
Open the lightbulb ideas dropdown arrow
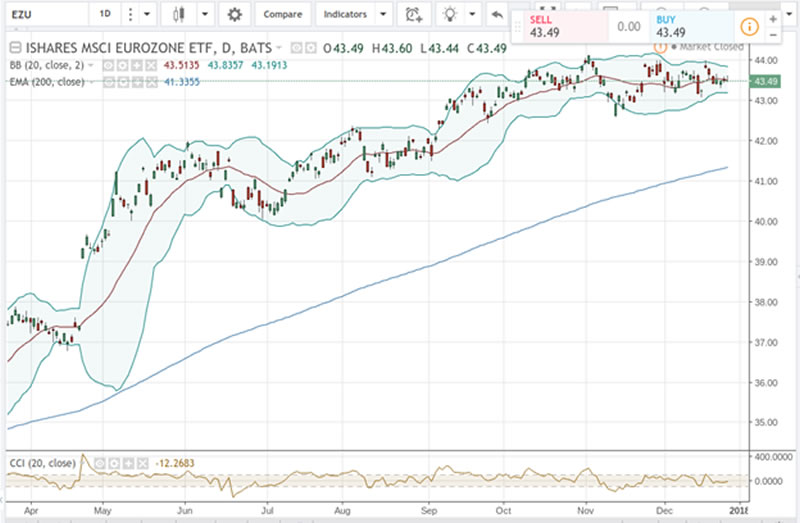point(472,15)
